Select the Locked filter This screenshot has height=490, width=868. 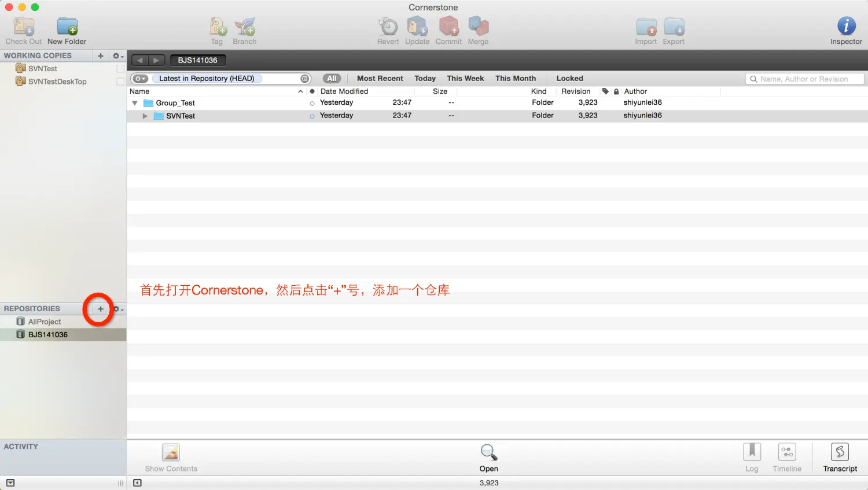[569, 79]
